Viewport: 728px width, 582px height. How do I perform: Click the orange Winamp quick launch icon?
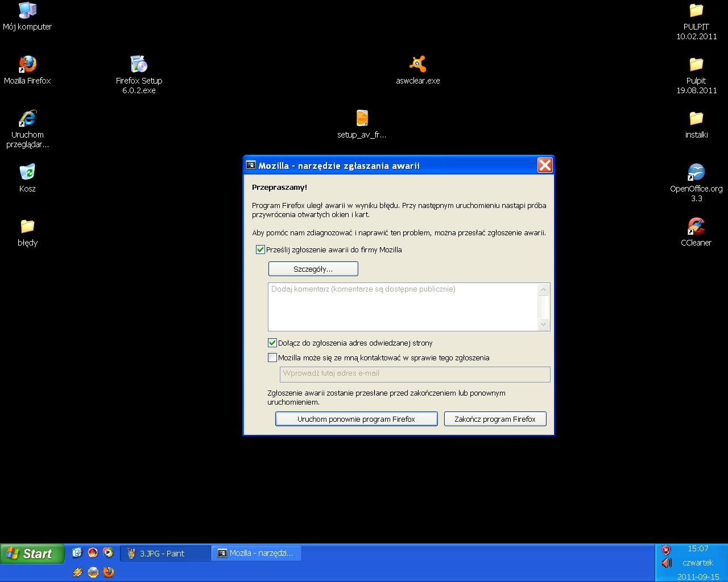coord(77,572)
